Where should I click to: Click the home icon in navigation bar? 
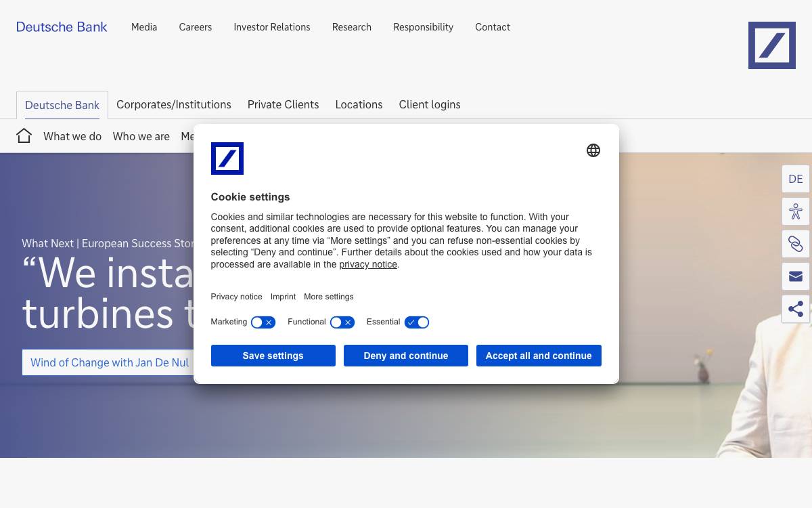coord(24,136)
